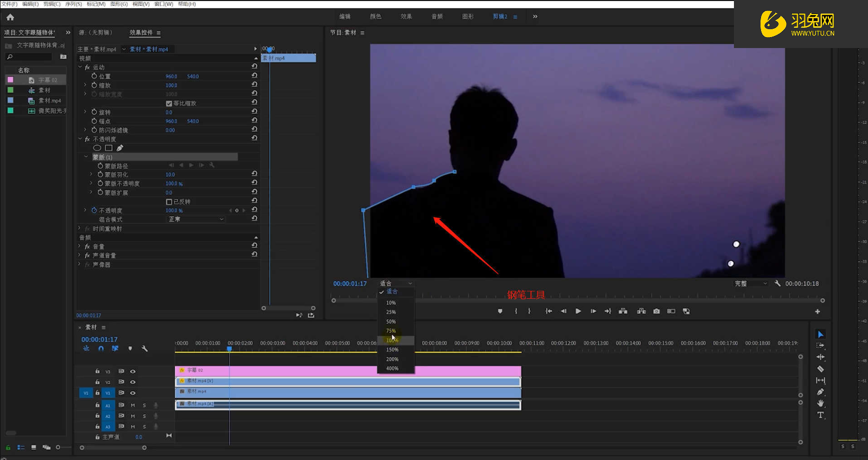The height and width of the screenshot is (460, 868).
Task: Open timeline display settings wrench
Action: pos(144,348)
